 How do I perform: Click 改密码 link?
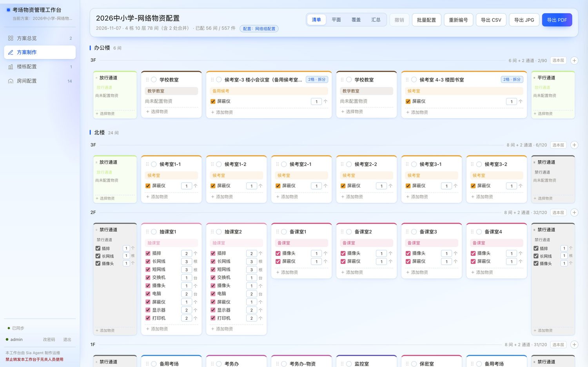(x=49, y=340)
